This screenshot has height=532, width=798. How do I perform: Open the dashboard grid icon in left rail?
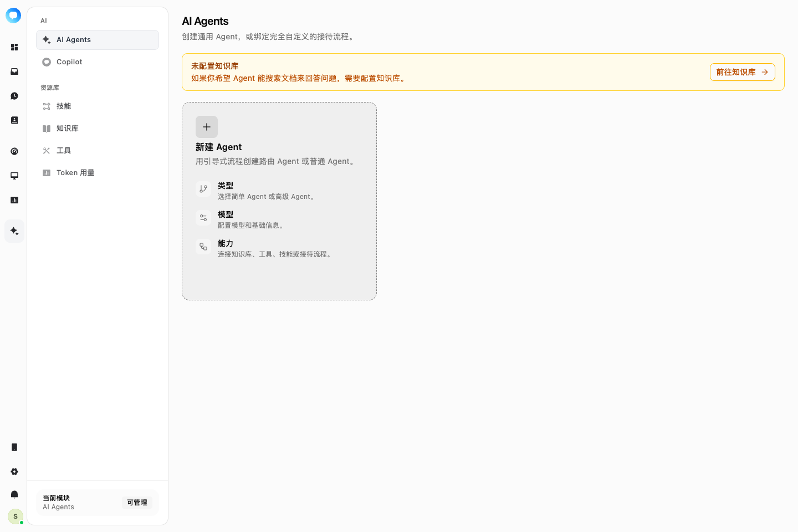pyautogui.click(x=14, y=47)
